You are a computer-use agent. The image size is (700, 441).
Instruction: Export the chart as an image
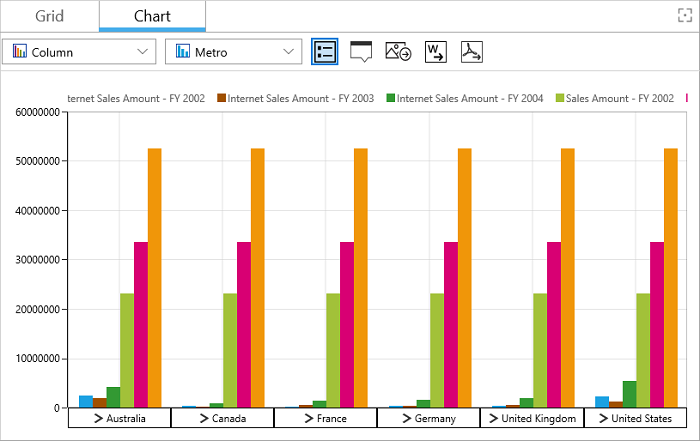click(398, 52)
